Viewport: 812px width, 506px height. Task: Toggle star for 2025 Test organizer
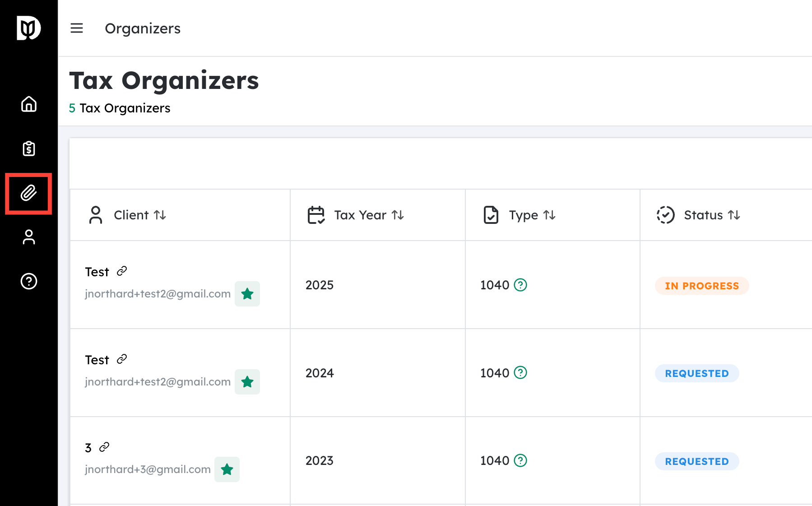(x=247, y=294)
